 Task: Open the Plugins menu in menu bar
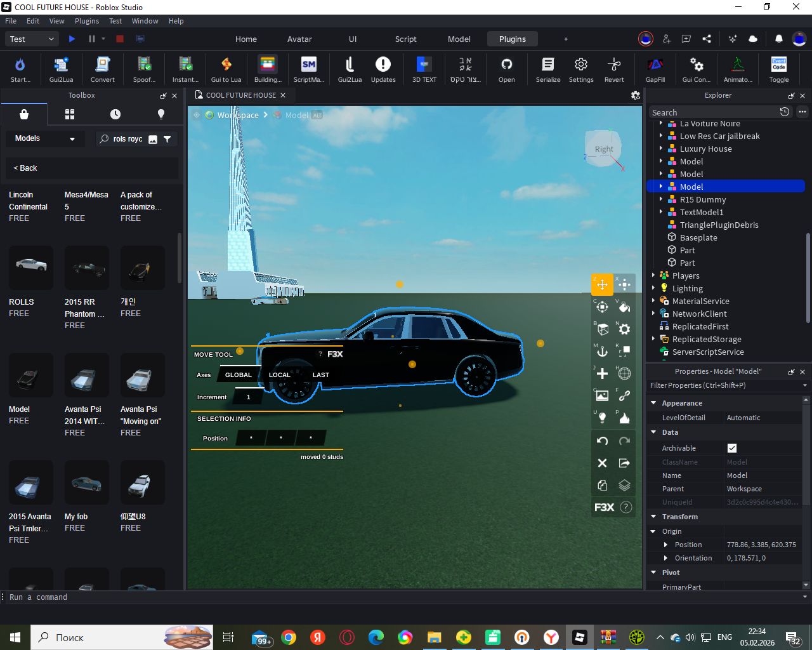pos(87,21)
